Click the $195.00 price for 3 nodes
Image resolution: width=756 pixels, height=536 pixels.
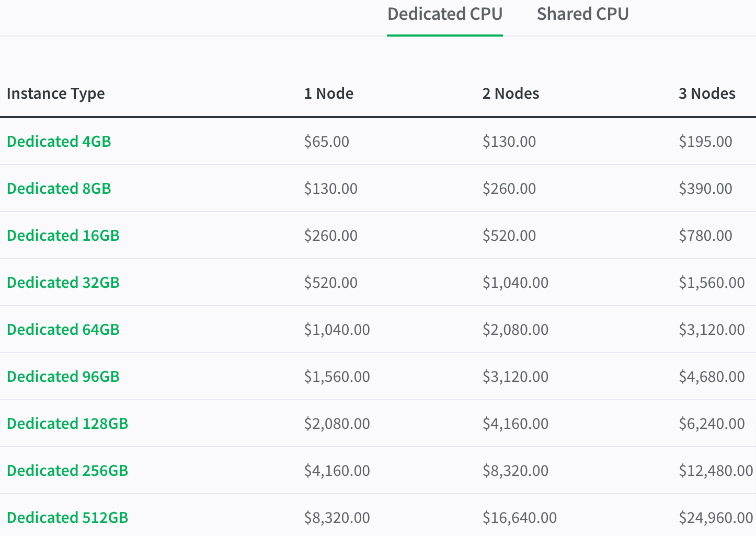(705, 142)
